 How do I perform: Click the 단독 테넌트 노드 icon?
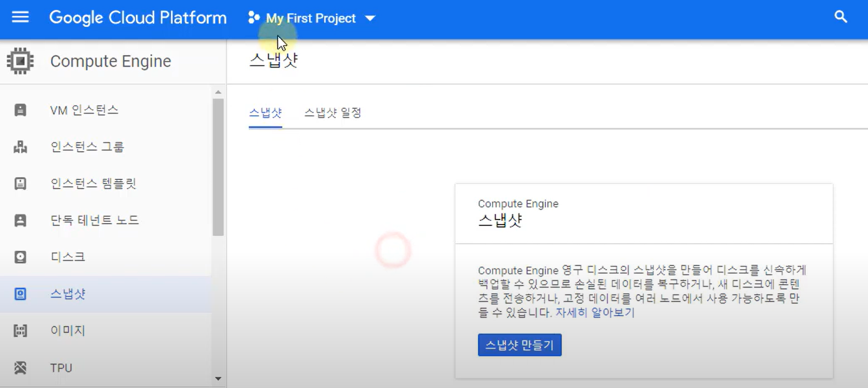click(20, 221)
